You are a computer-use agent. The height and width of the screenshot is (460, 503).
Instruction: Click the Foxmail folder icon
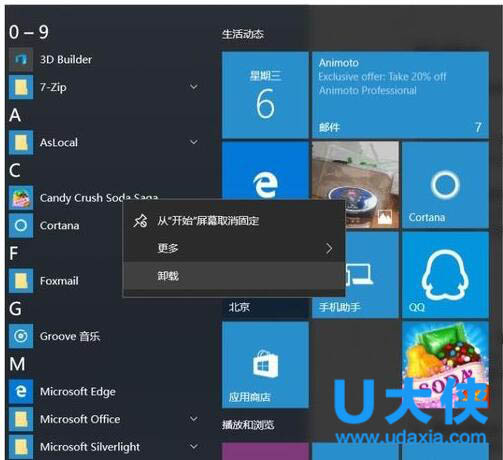[x=21, y=281]
